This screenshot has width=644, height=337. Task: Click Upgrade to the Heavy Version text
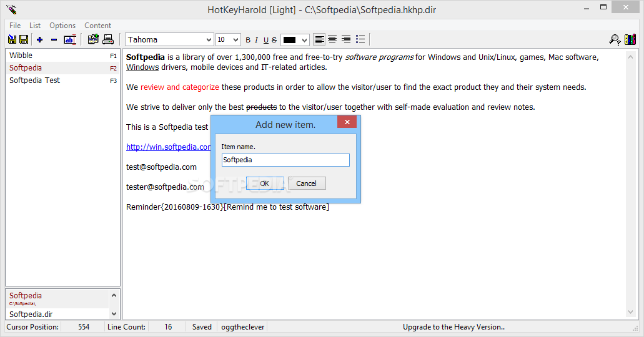pyautogui.click(x=453, y=327)
